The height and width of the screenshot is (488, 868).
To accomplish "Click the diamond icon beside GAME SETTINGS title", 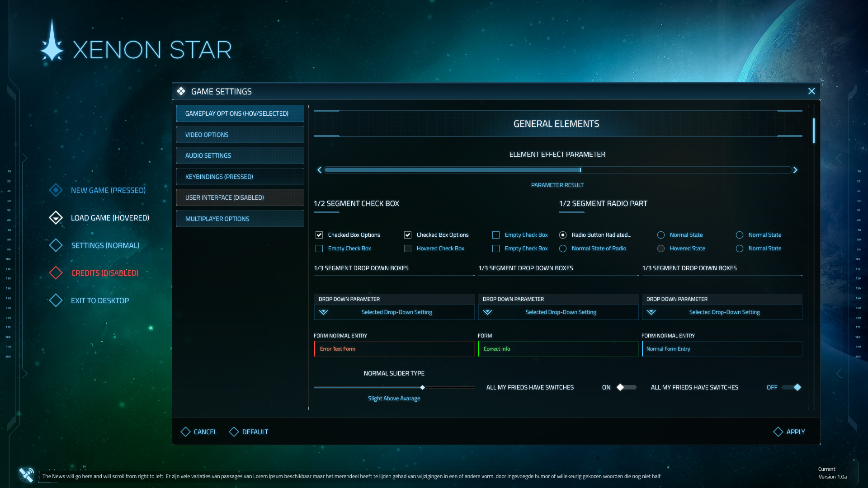I will (181, 91).
